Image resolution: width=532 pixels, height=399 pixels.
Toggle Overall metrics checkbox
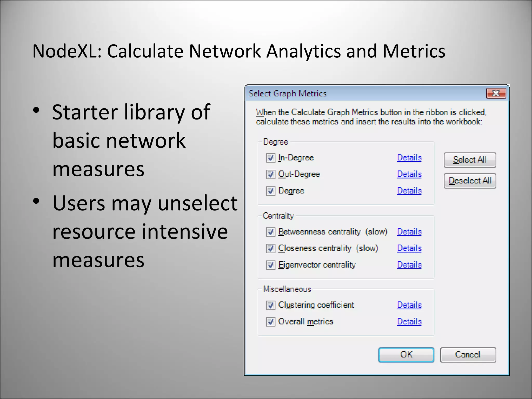270,322
